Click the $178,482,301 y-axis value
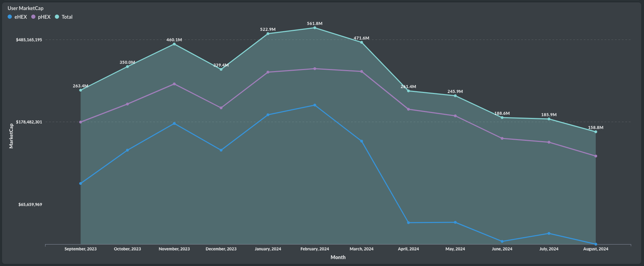 [x=29, y=122]
